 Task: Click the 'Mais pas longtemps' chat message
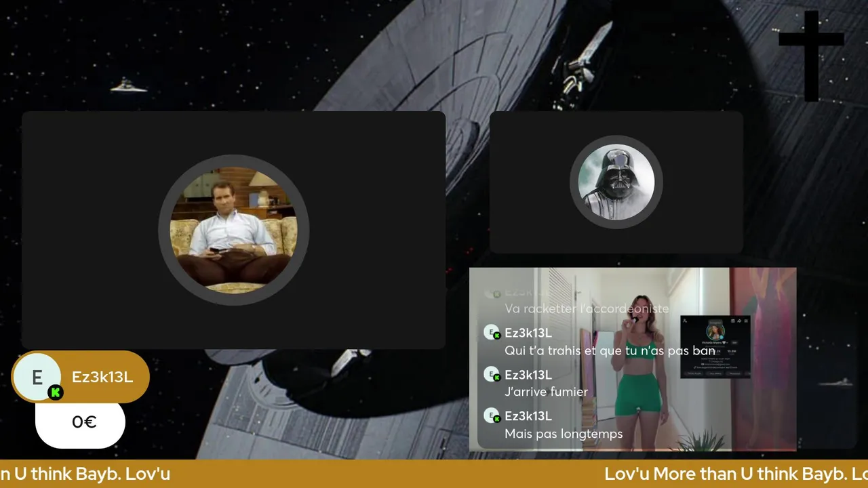564,434
